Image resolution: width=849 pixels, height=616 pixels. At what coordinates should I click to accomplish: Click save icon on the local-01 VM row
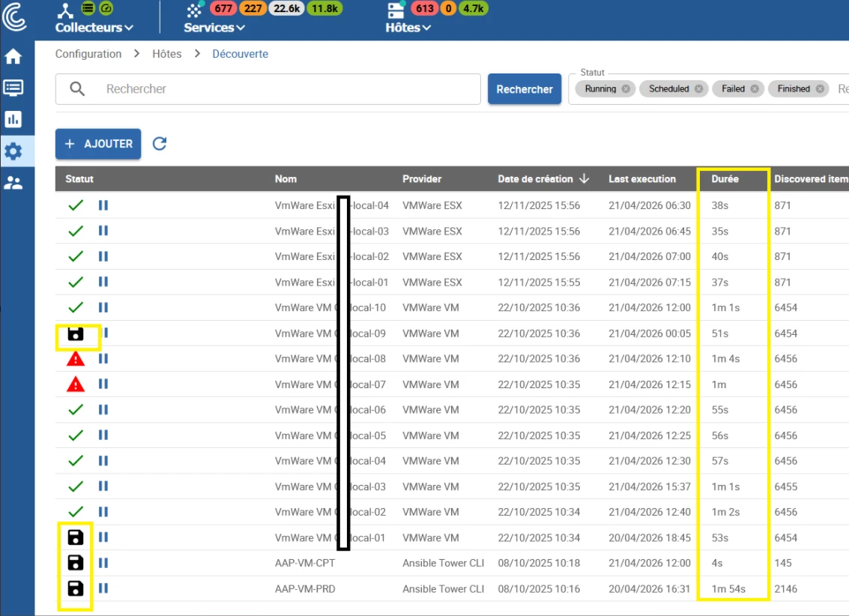[x=76, y=537]
